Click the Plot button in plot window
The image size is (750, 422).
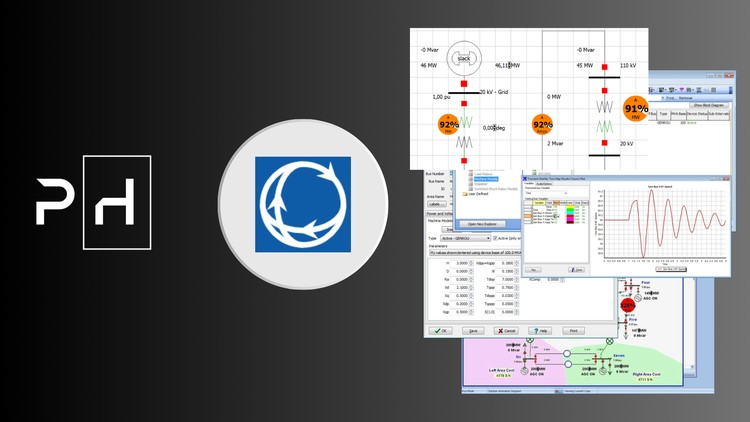pos(533,270)
